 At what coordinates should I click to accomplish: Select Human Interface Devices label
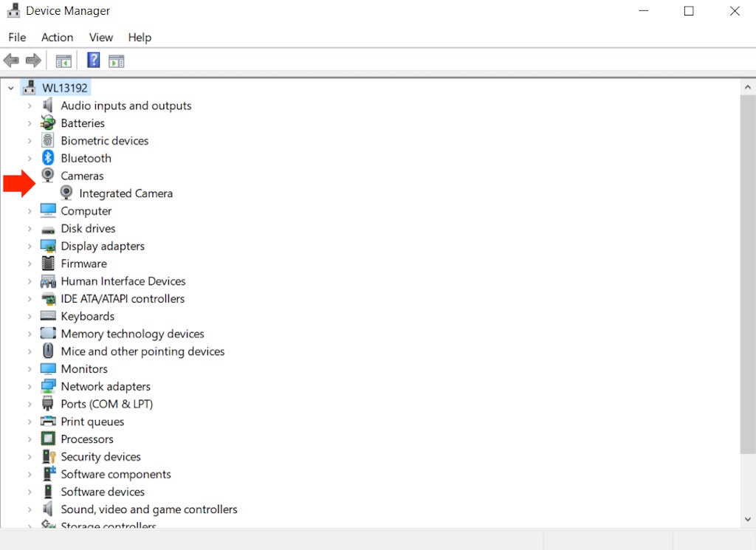click(123, 281)
